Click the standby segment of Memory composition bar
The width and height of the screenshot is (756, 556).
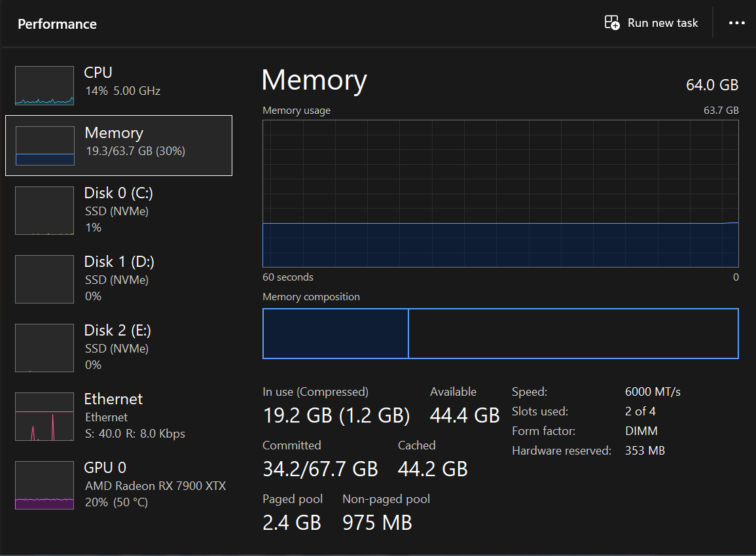pyautogui.click(x=573, y=334)
